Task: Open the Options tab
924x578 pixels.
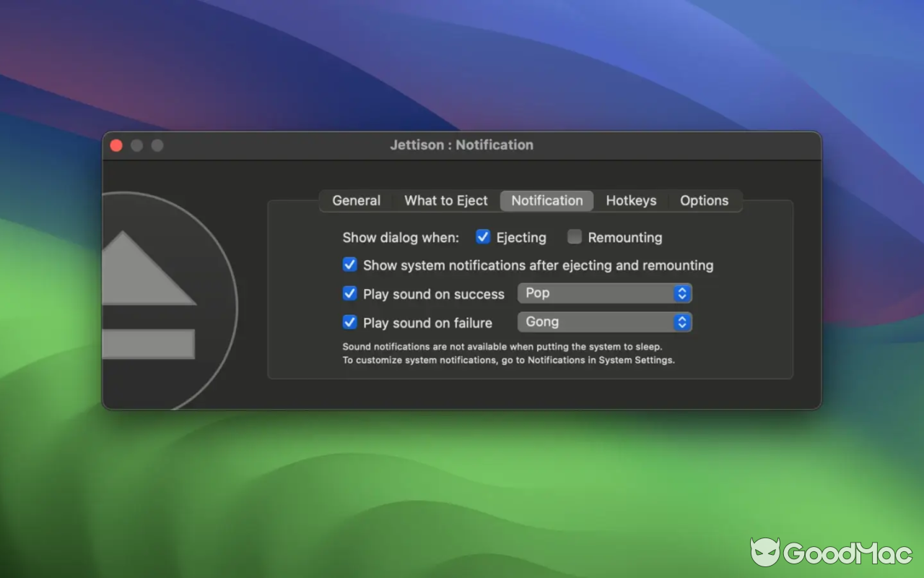Action: tap(704, 200)
